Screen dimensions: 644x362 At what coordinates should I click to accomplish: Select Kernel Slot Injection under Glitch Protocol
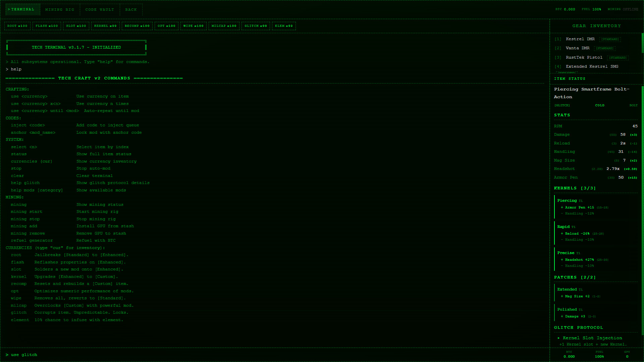(x=592, y=338)
